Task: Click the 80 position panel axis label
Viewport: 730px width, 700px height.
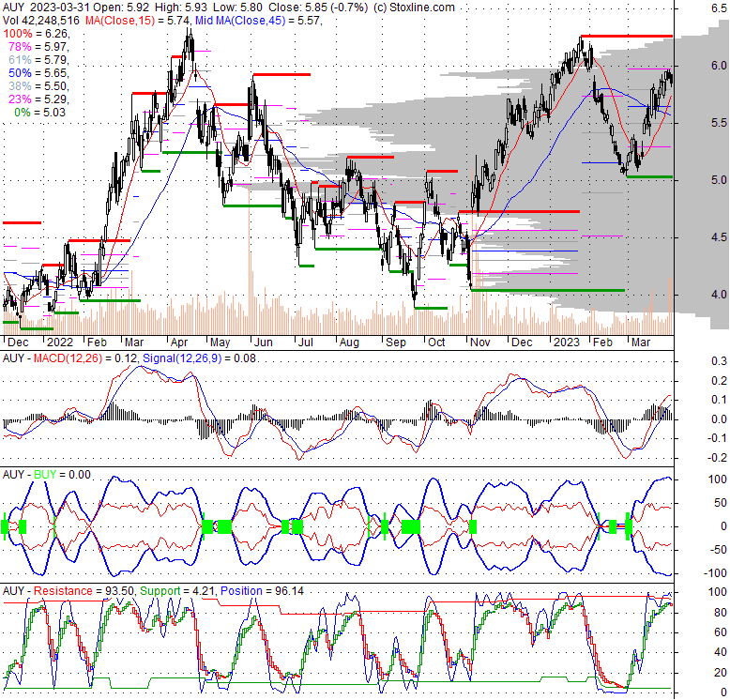Action: (x=721, y=613)
